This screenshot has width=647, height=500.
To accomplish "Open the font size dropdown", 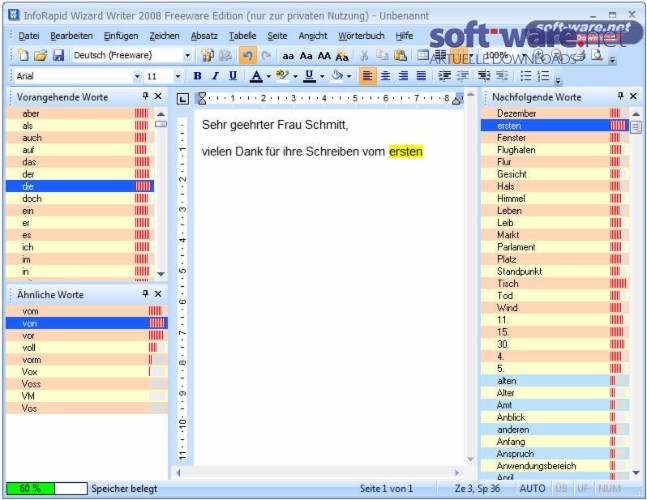I will (x=178, y=76).
